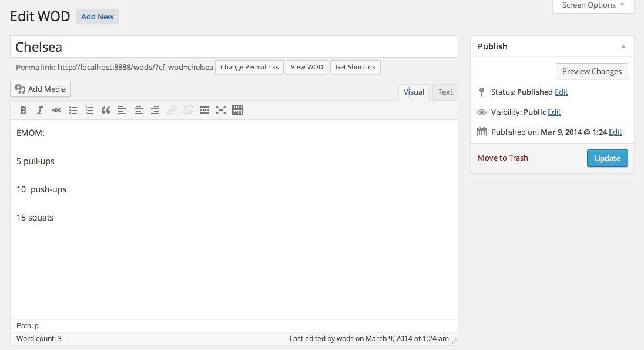The image size is (644, 350).
Task: Align text center
Action: click(x=139, y=110)
